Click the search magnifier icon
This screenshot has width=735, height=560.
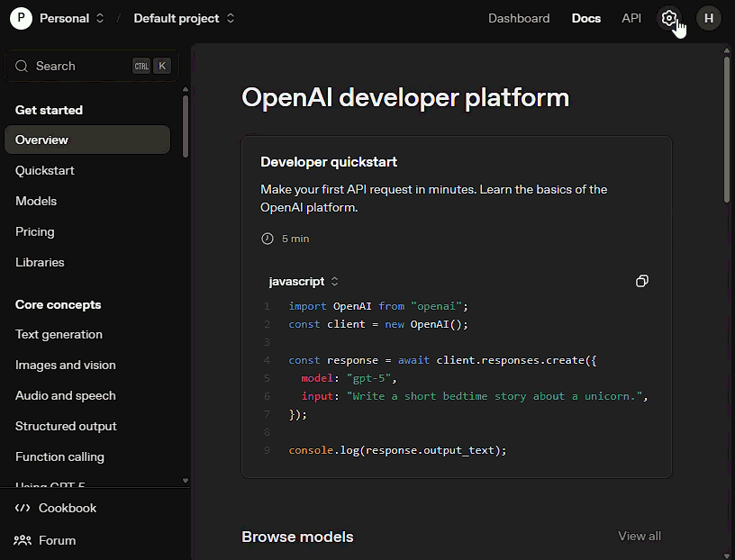pos(22,66)
